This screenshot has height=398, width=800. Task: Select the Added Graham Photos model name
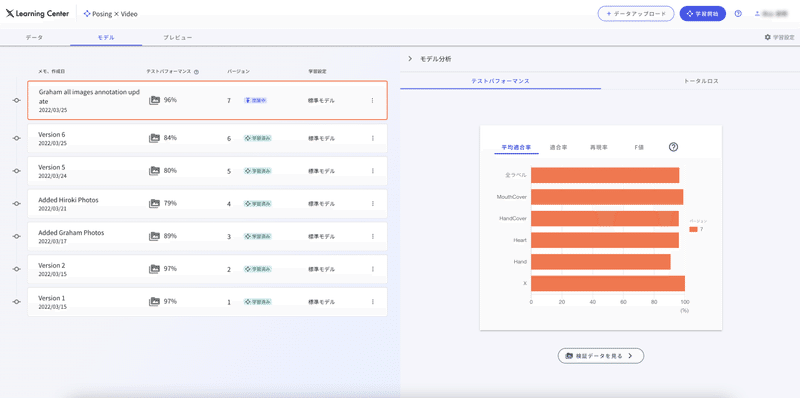point(71,233)
